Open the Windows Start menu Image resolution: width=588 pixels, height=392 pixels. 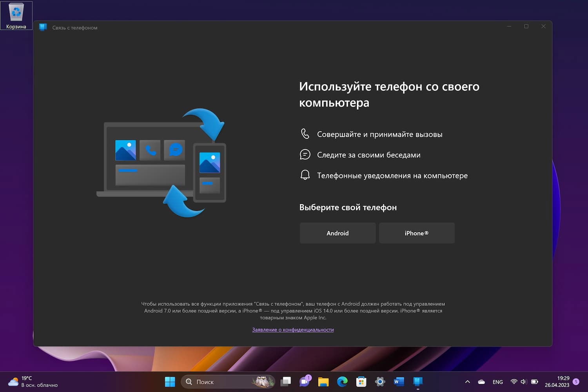point(170,382)
